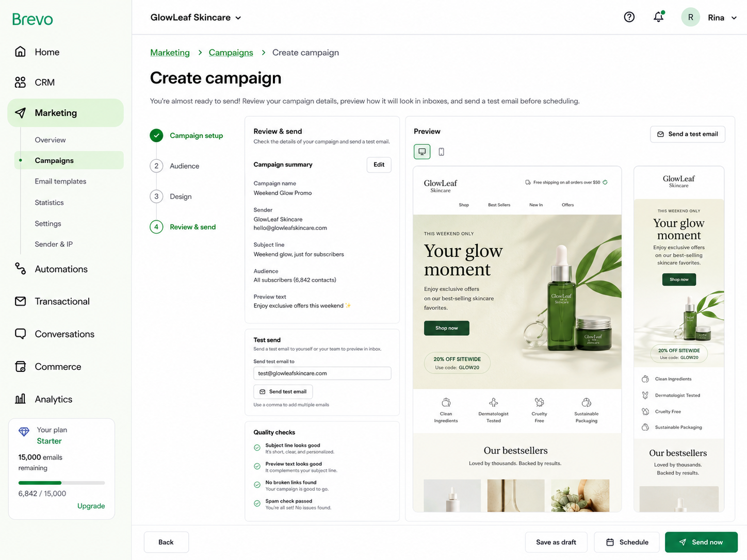747x560 pixels.
Task: Click the Commerce store icon
Action: coord(20,367)
